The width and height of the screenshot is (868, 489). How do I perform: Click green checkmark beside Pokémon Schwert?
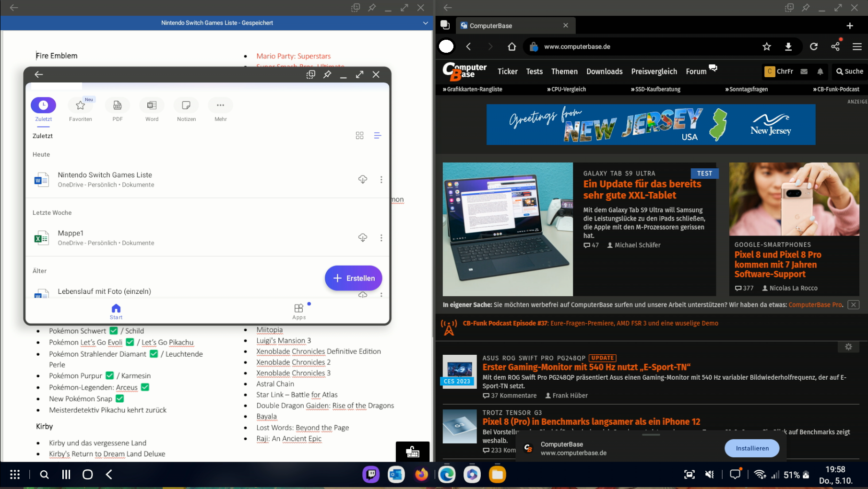point(114,330)
